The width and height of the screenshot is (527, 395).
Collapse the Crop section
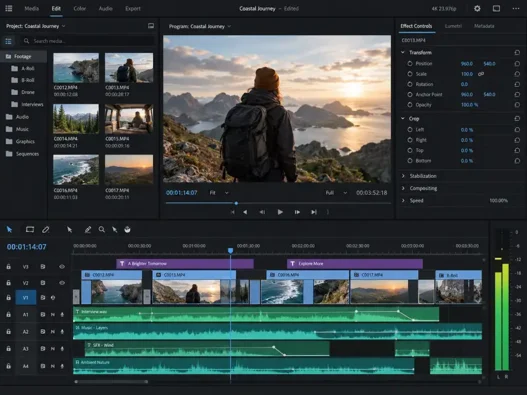[x=403, y=118]
